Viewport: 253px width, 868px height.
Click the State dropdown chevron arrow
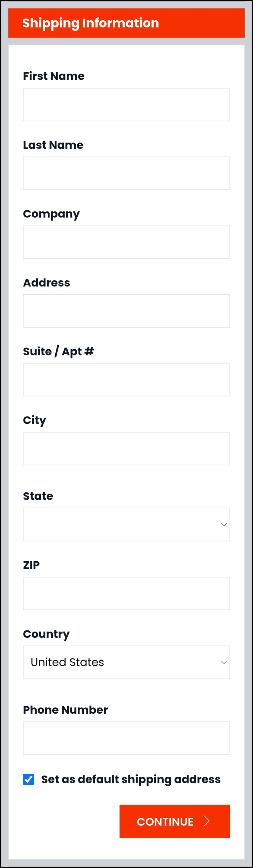pos(224,524)
